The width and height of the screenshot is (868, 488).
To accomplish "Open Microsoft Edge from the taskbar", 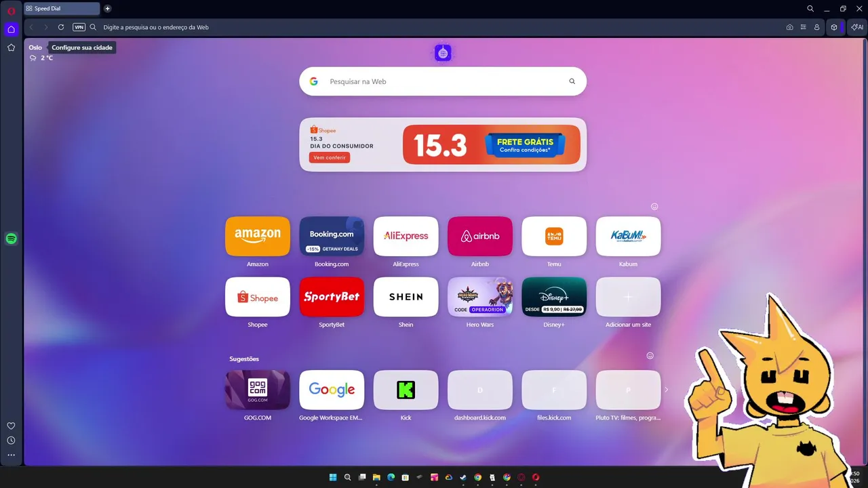I will [x=391, y=477].
